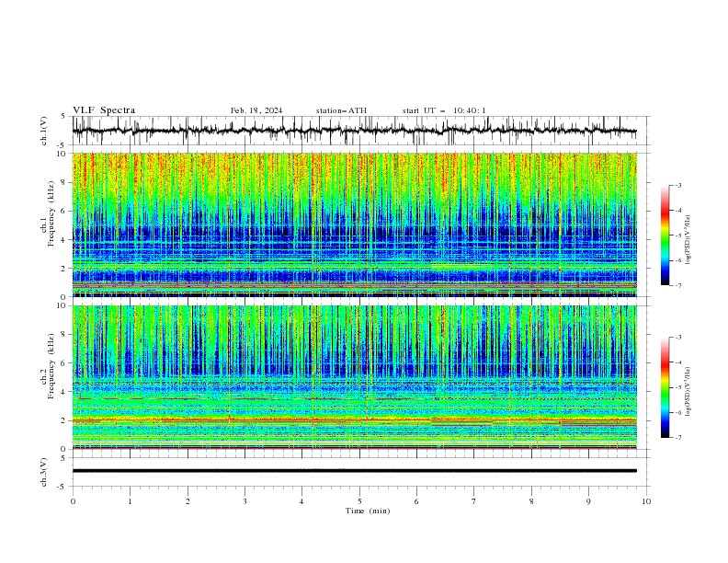Select the date label "Feb. 18, 2024"
The width and height of the screenshot is (728, 563).
(x=256, y=110)
